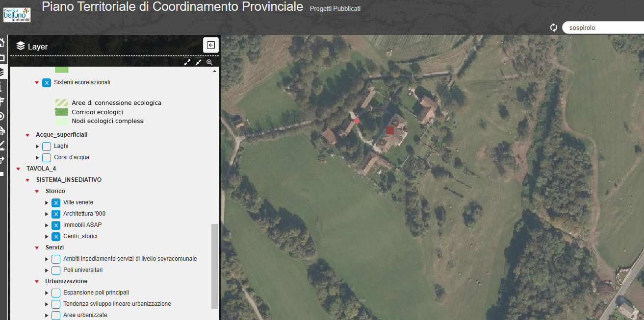
Task: Click the layer list vertical scrollbar thumb
Action: tap(214, 267)
